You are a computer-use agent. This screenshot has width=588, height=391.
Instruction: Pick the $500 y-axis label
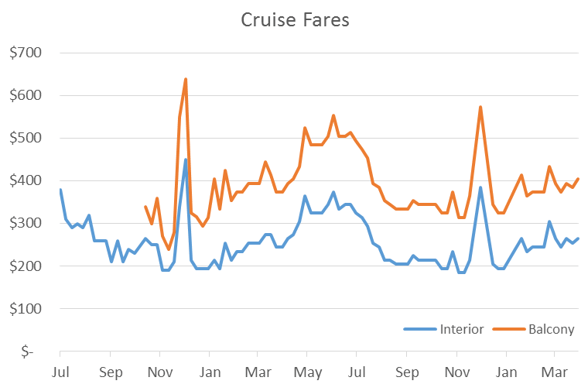(26, 139)
